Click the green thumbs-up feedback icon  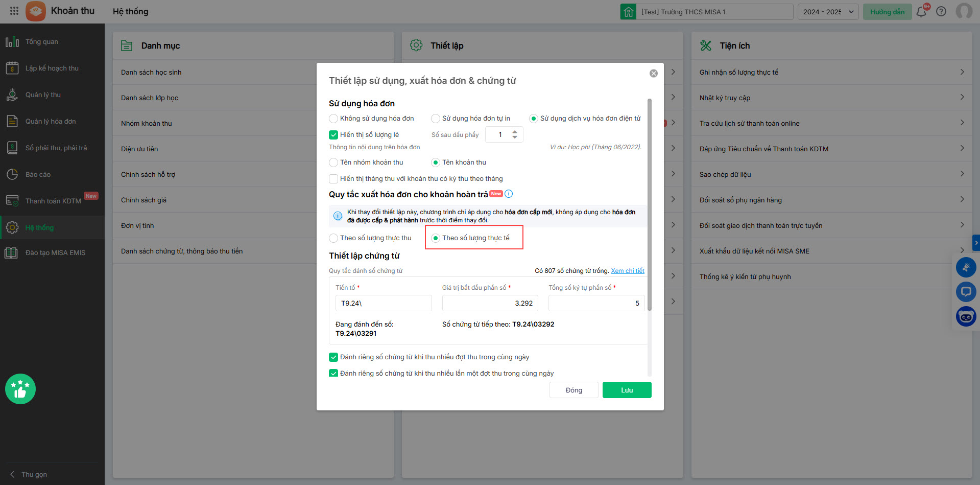(20, 389)
